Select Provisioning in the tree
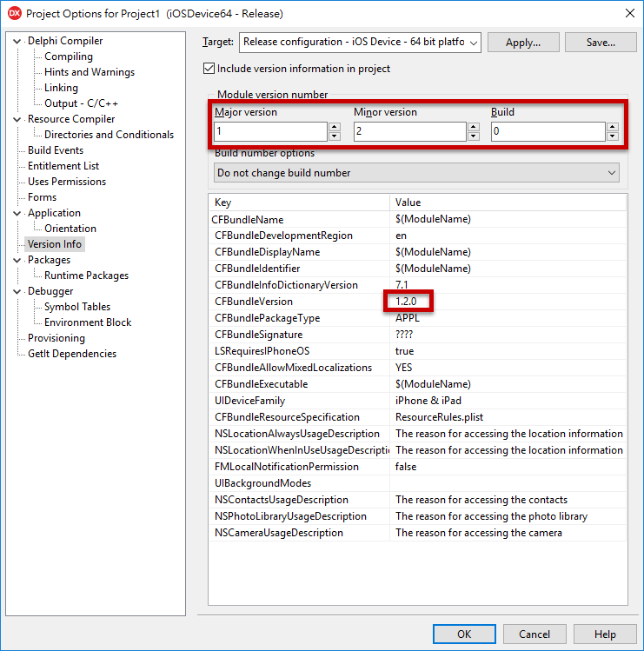The image size is (644, 651). pyautogui.click(x=56, y=338)
